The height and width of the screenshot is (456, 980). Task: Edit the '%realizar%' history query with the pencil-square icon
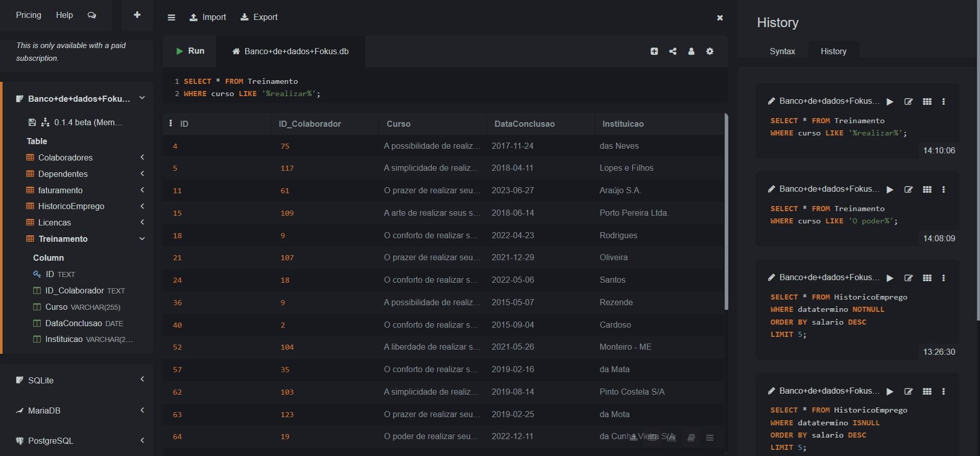[x=909, y=102]
